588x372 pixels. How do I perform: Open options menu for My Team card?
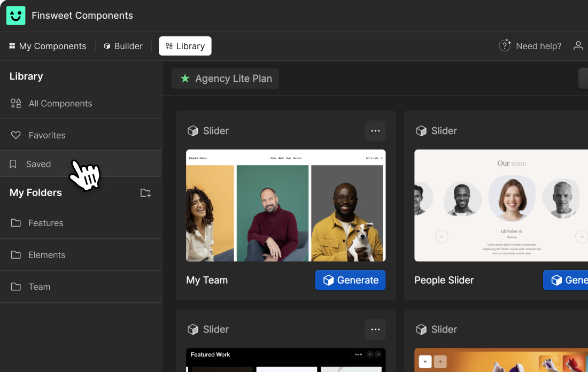(375, 131)
